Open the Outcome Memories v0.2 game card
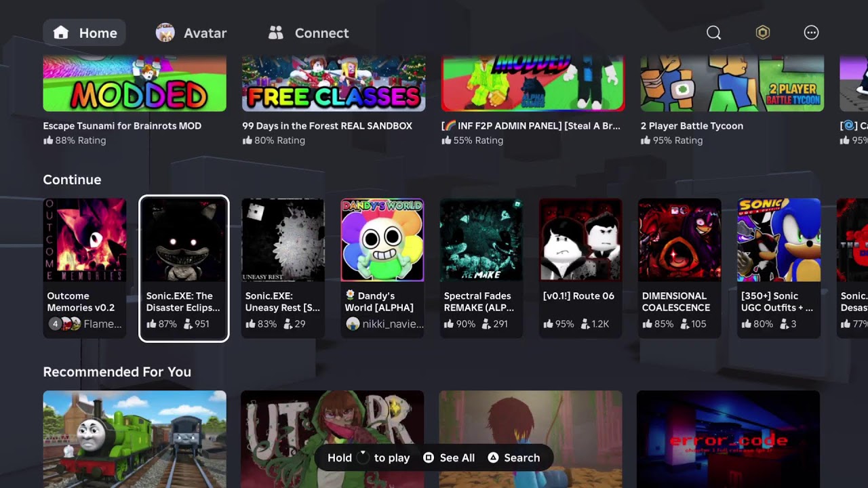The height and width of the screenshot is (488, 868). pos(85,268)
